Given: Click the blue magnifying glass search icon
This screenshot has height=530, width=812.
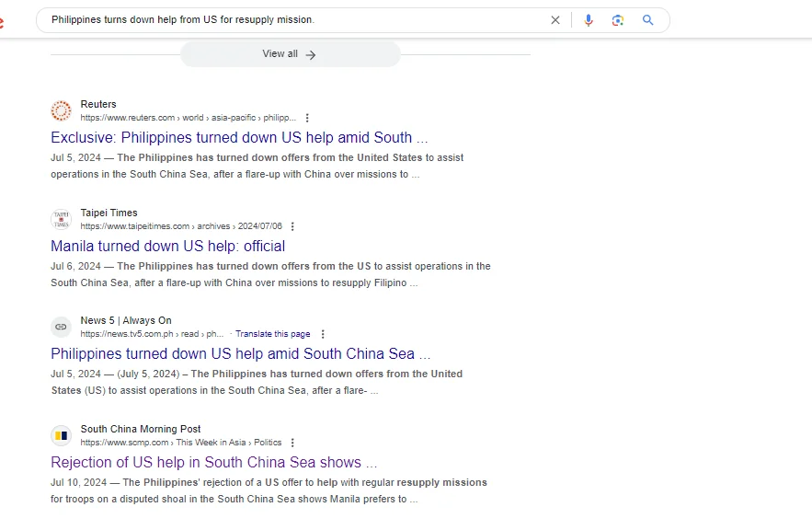Looking at the screenshot, I should tap(647, 20).
